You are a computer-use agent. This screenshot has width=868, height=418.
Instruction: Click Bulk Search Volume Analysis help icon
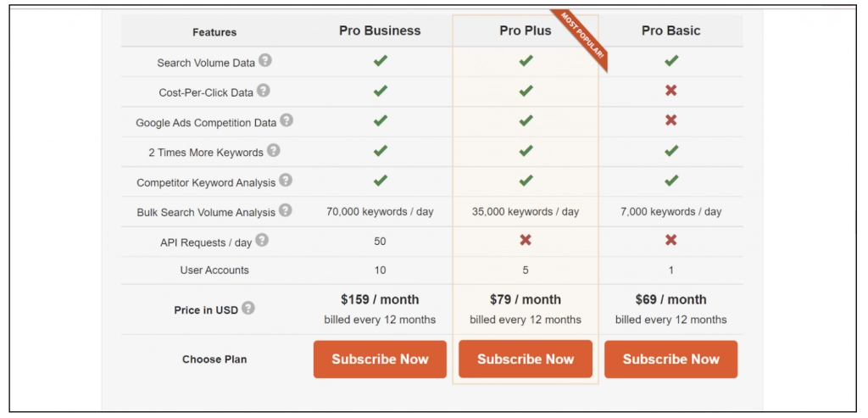(x=286, y=210)
